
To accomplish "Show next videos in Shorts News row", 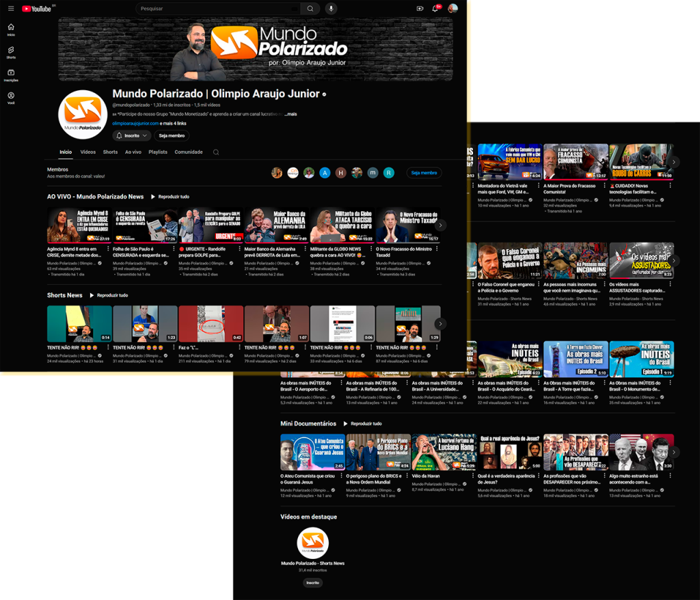I will click(441, 324).
